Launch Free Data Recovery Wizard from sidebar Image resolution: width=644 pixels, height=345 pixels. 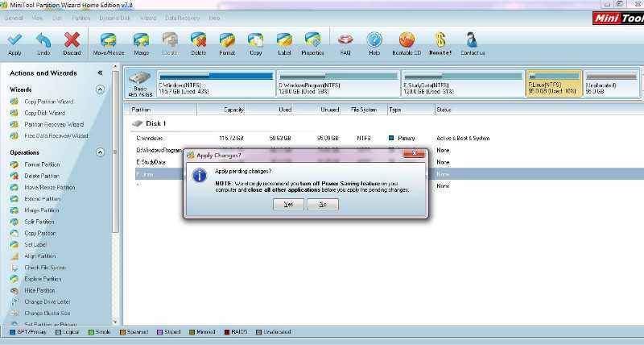click(56, 135)
